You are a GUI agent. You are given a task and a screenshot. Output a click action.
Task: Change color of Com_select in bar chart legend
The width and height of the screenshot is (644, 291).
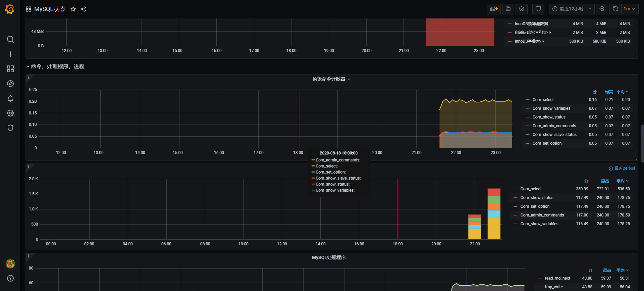pos(516,189)
